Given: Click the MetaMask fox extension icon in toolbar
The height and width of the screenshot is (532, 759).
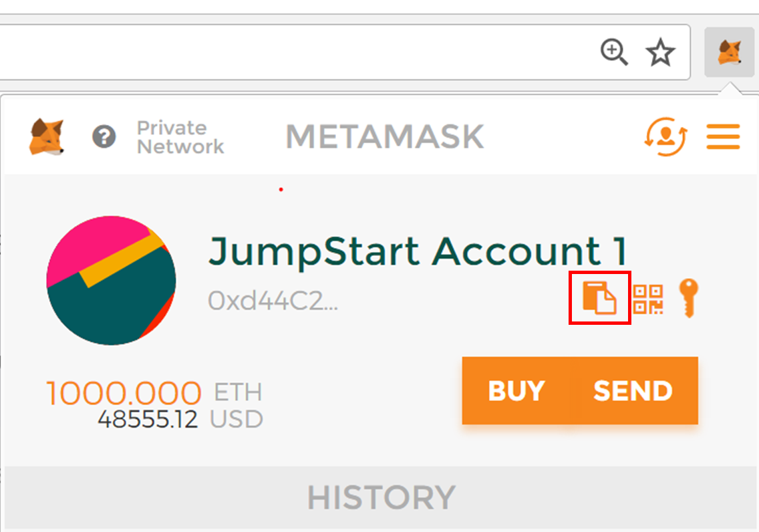Looking at the screenshot, I should coord(729,52).
